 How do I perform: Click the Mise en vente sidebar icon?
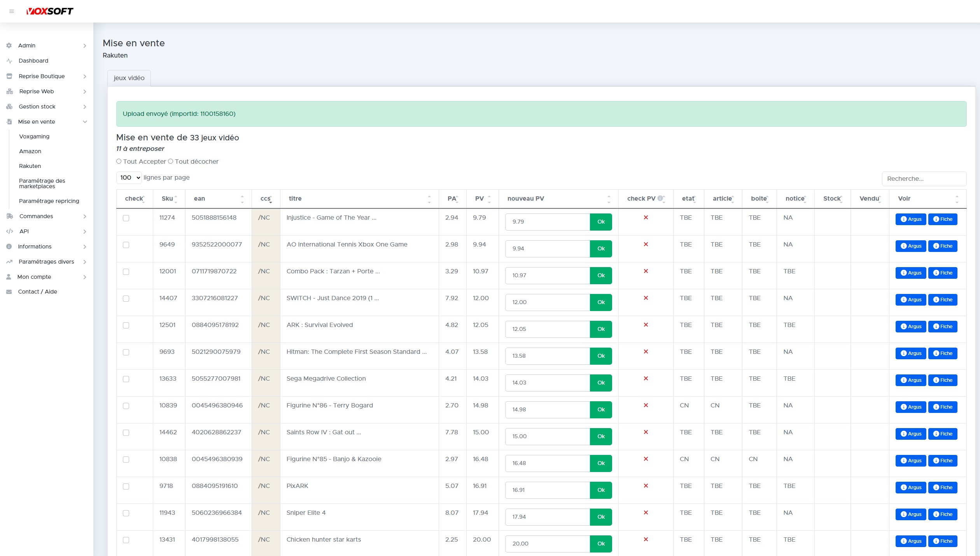[9, 122]
